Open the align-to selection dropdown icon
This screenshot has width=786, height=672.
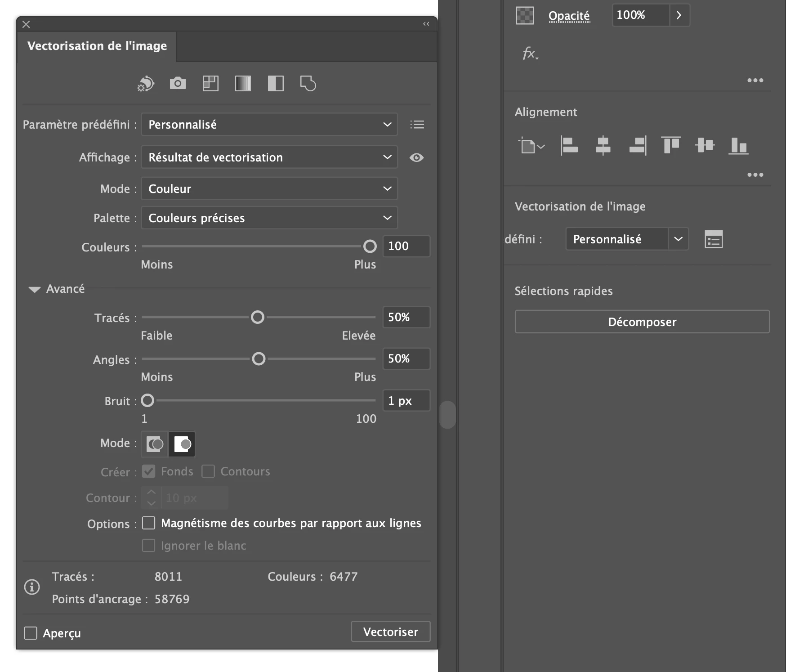[531, 145]
